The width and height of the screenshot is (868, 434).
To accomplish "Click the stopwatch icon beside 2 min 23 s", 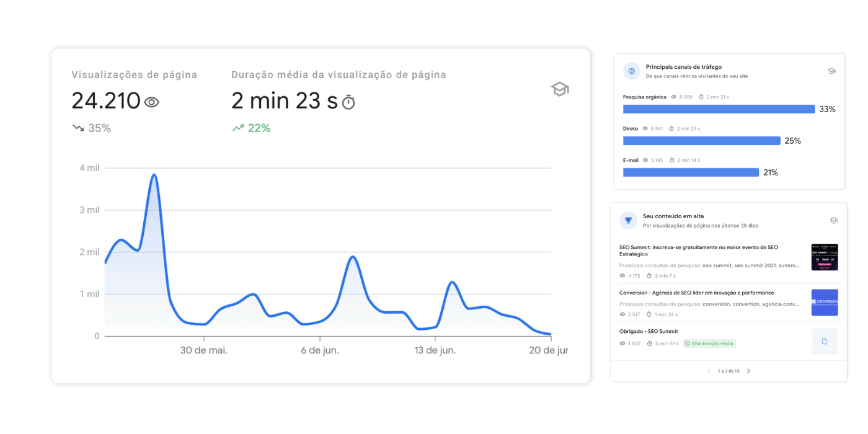I will click(x=347, y=101).
